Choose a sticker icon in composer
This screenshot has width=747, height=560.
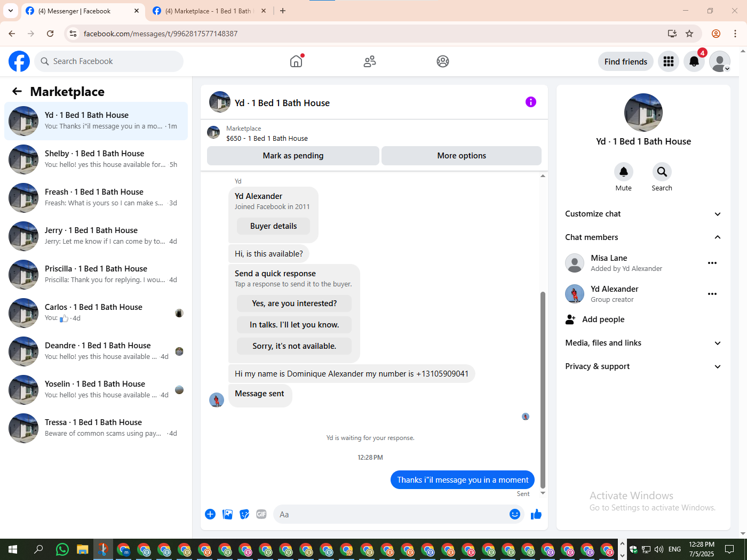click(244, 514)
